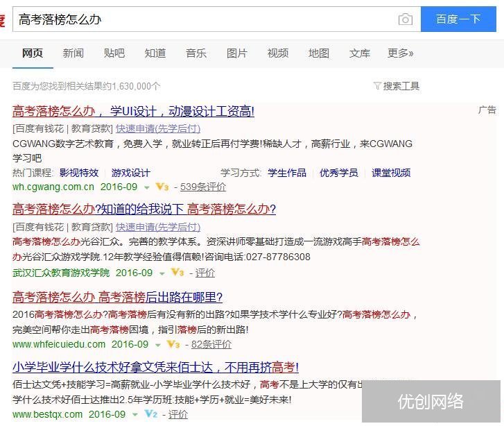
Task: Open result 小学毕业学什么技术好拿文凭来佰士达
Action: coord(155,367)
